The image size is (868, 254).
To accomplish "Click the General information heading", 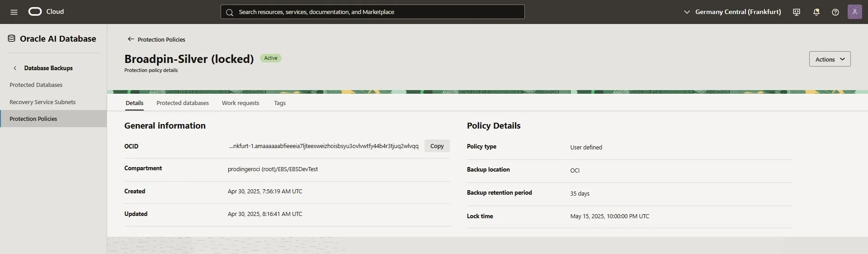I will 165,125.
